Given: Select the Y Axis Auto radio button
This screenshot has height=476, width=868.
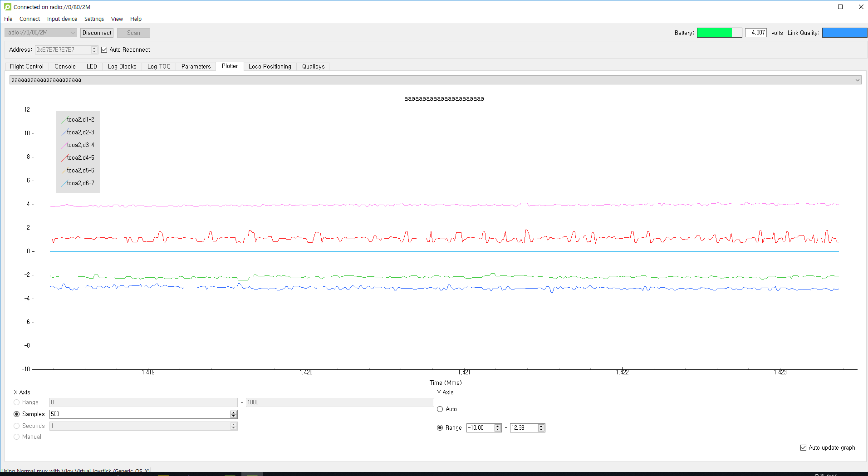Looking at the screenshot, I should [440, 409].
